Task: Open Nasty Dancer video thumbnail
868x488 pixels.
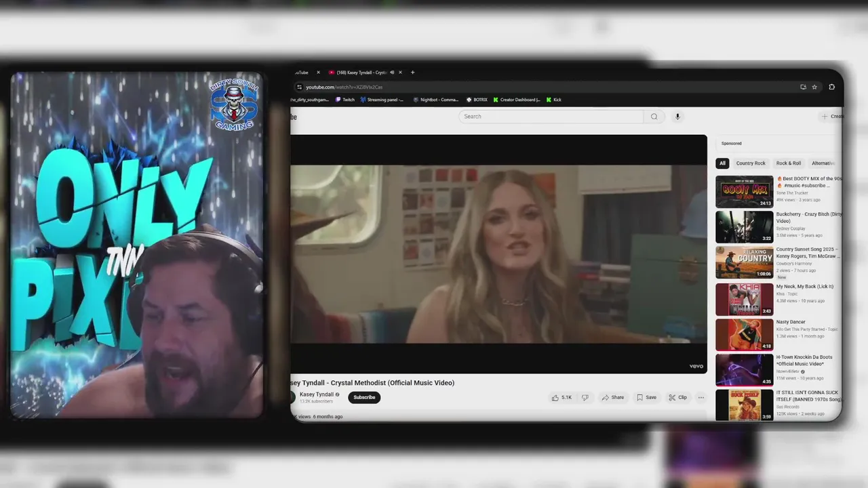Action: pyautogui.click(x=744, y=335)
